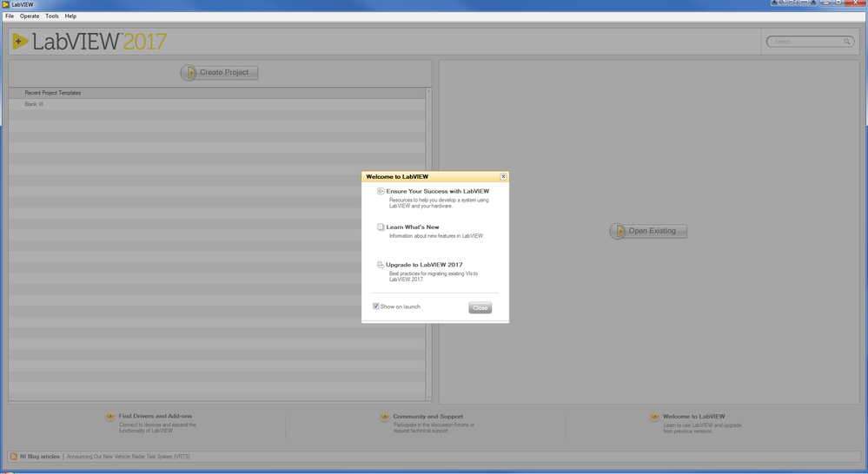Click the icon beside Upgrade to LabVIEW 2017

pos(381,265)
